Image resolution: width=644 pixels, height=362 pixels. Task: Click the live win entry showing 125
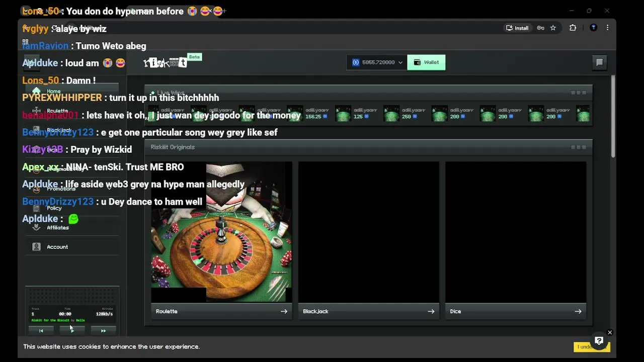click(355, 114)
